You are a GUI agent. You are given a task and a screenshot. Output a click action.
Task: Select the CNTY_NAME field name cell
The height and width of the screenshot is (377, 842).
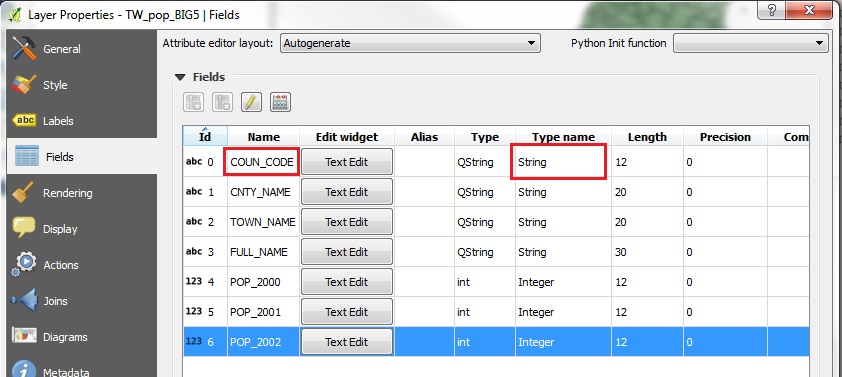[263, 192]
